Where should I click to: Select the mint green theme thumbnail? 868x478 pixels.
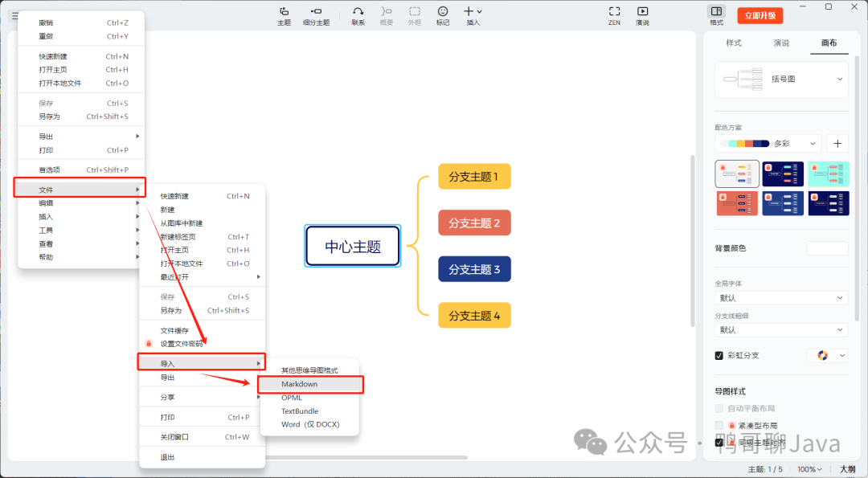(x=829, y=174)
